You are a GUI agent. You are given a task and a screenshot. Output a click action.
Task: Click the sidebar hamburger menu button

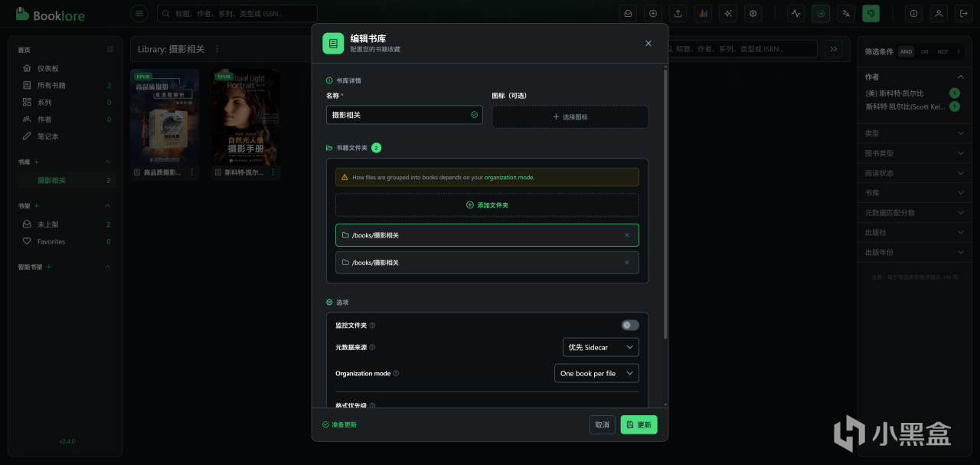point(139,13)
